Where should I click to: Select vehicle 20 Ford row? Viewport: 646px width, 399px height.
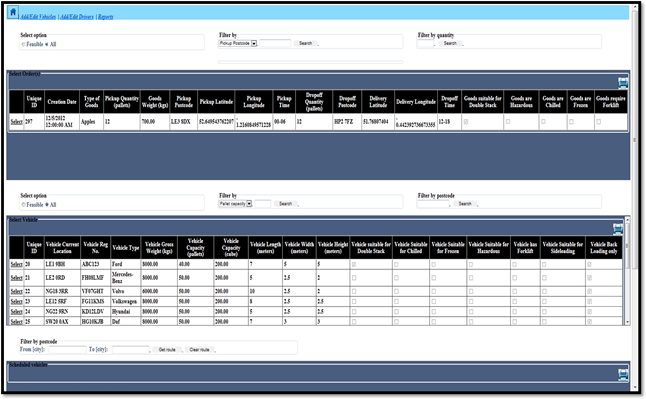(x=16, y=264)
